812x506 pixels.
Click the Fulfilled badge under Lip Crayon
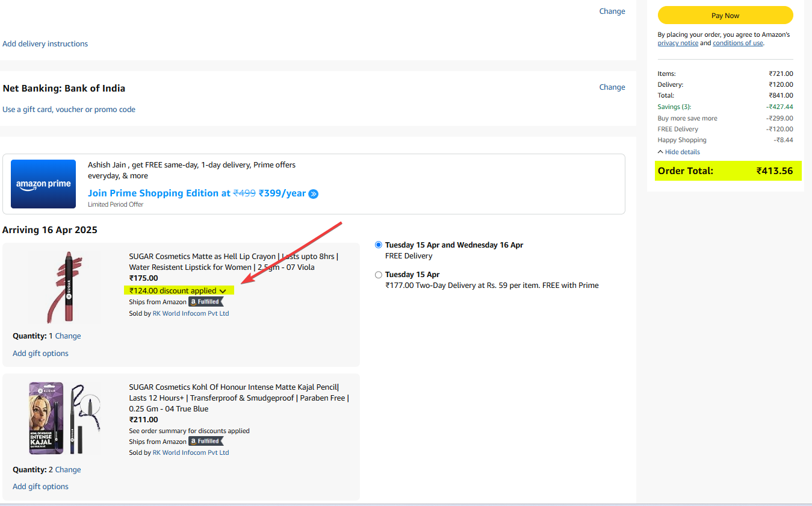(x=206, y=302)
